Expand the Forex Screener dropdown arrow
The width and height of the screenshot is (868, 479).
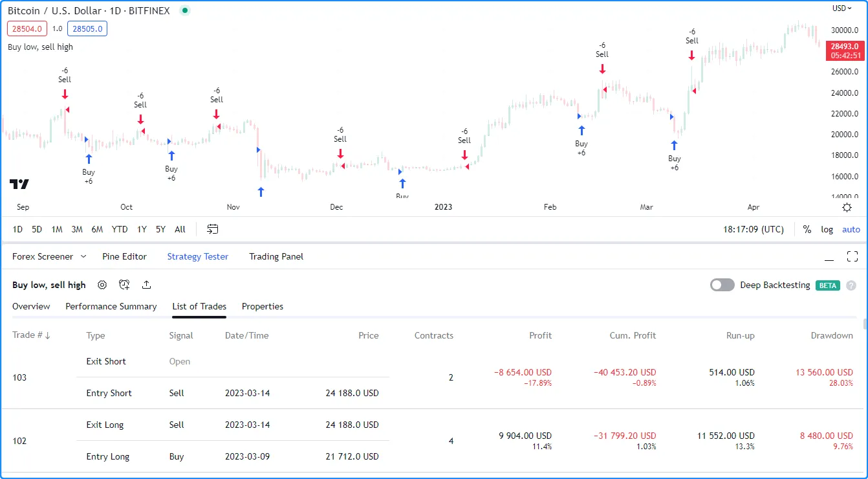[83, 256]
